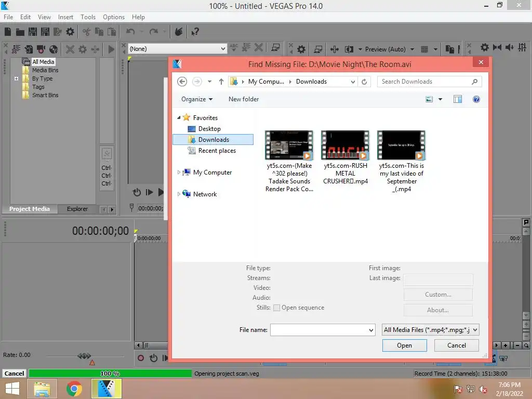Click the Cancel button in file dialog
Image resolution: width=532 pixels, height=399 pixels.
pyautogui.click(x=456, y=345)
